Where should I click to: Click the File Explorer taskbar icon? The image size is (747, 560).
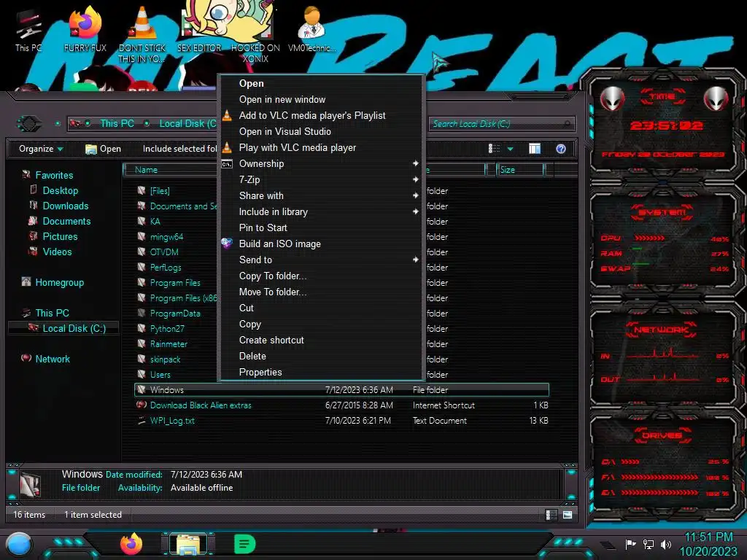(x=188, y=544)
